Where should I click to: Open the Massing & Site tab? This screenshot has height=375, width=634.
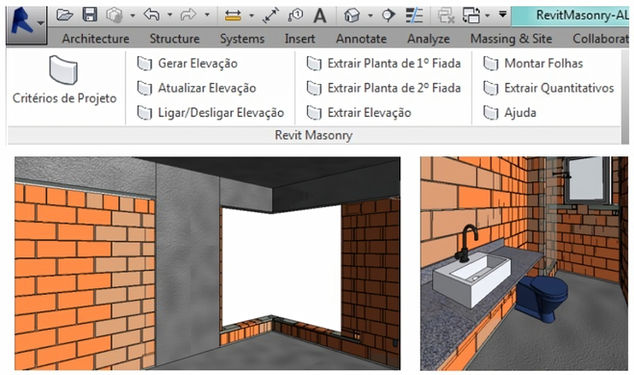pos(511,39)
